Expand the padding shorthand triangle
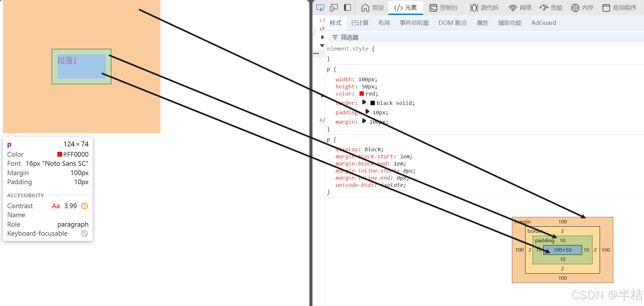 [367, 112]
